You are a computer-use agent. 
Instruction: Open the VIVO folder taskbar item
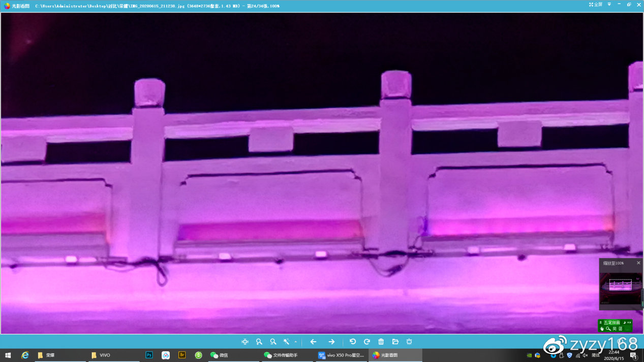113,355
